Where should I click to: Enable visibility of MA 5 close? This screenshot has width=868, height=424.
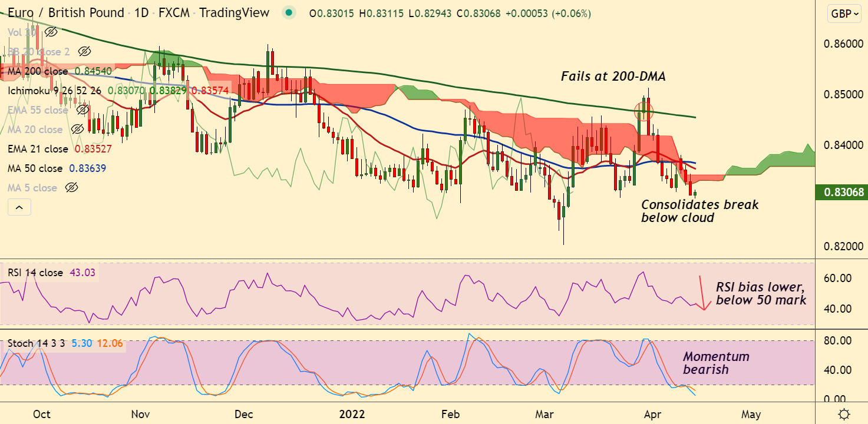(71, 188)
